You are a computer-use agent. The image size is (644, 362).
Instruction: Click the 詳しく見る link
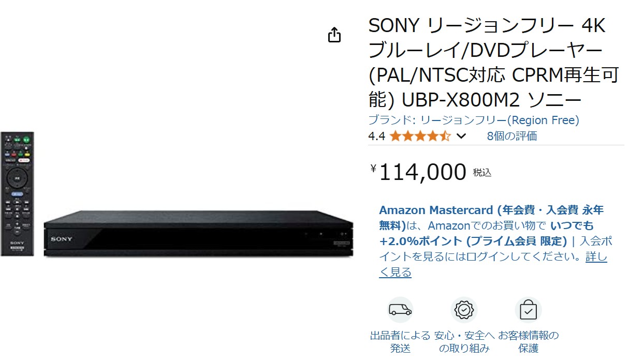click(x=493, y=264)
